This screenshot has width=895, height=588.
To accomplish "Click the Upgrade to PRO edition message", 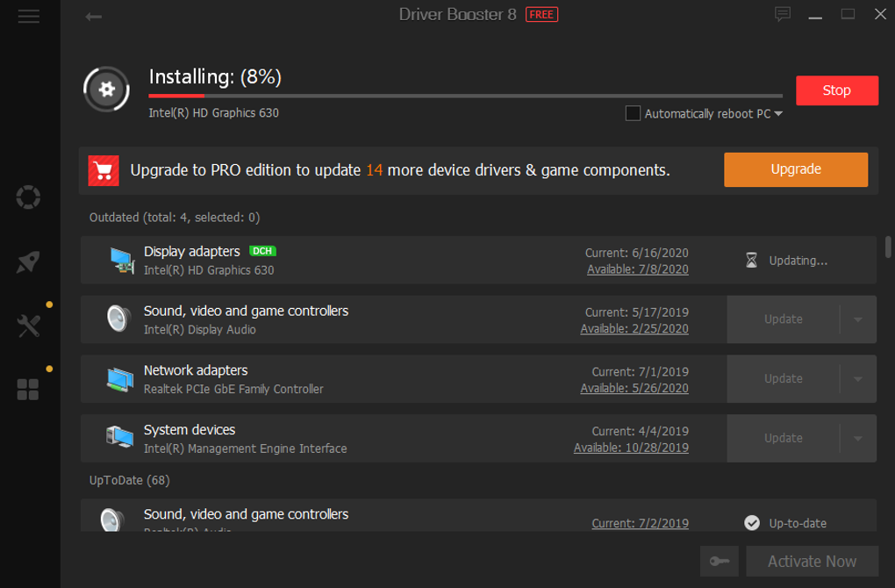I will click(399, 170).
